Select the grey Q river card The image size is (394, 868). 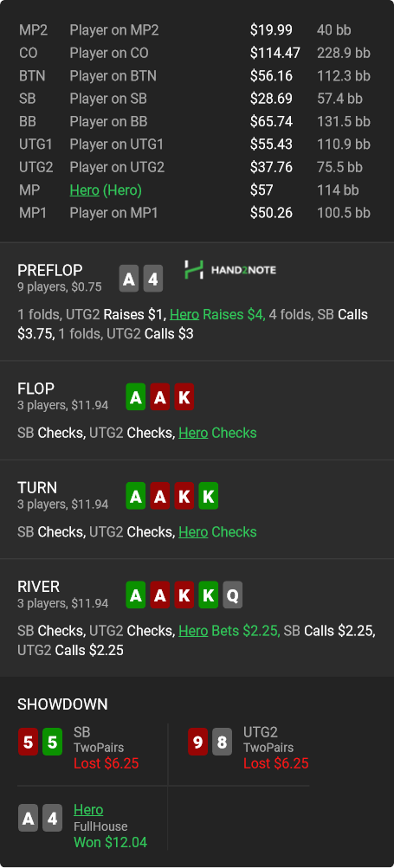pos(233,595)
